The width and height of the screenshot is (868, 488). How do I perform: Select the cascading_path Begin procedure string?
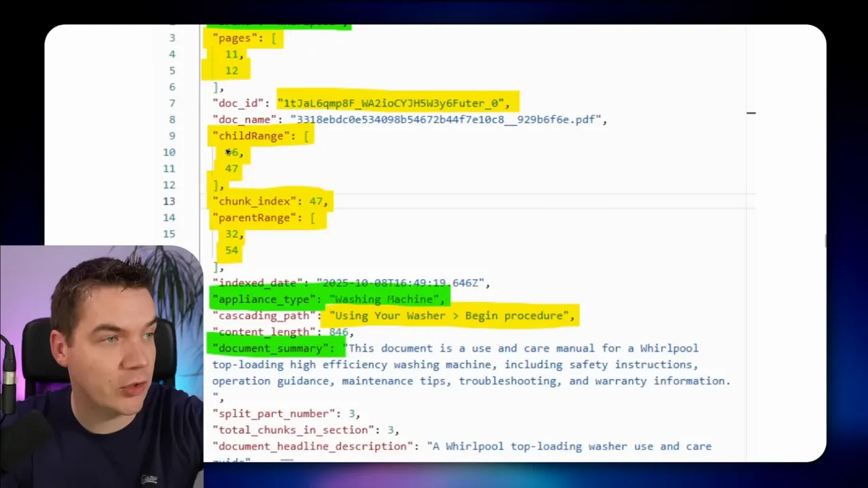(450, 315)
